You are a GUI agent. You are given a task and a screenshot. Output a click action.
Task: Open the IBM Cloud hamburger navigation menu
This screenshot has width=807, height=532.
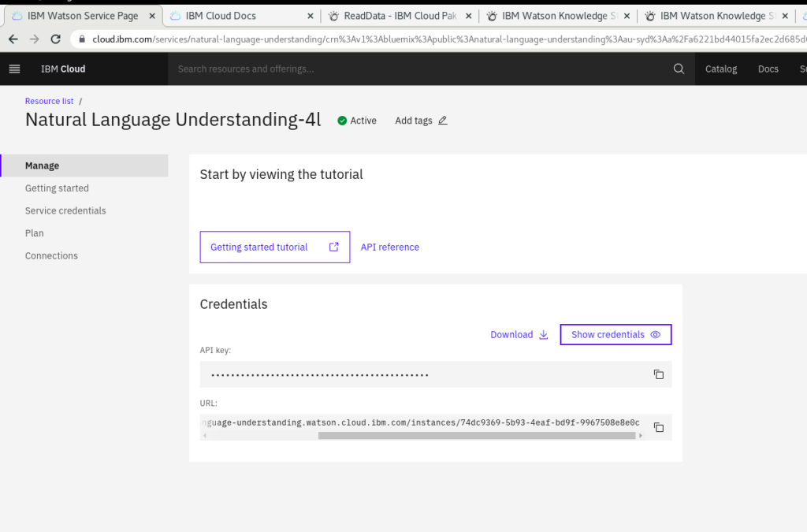(x=14, y=69)
